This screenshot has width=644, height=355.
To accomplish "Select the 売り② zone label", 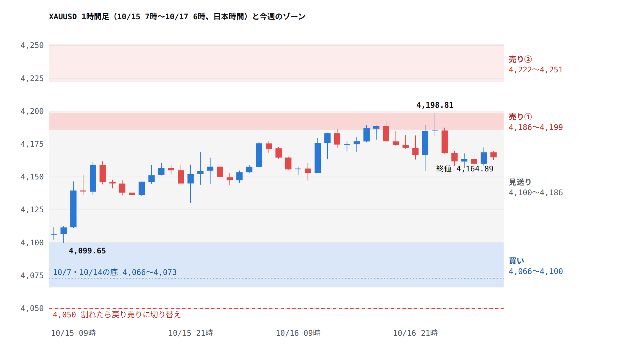I will coord(520,59).
